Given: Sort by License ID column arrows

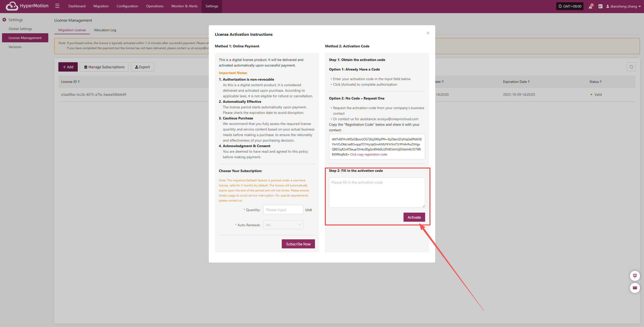Looking at the screenshot, I should point(79,81).
